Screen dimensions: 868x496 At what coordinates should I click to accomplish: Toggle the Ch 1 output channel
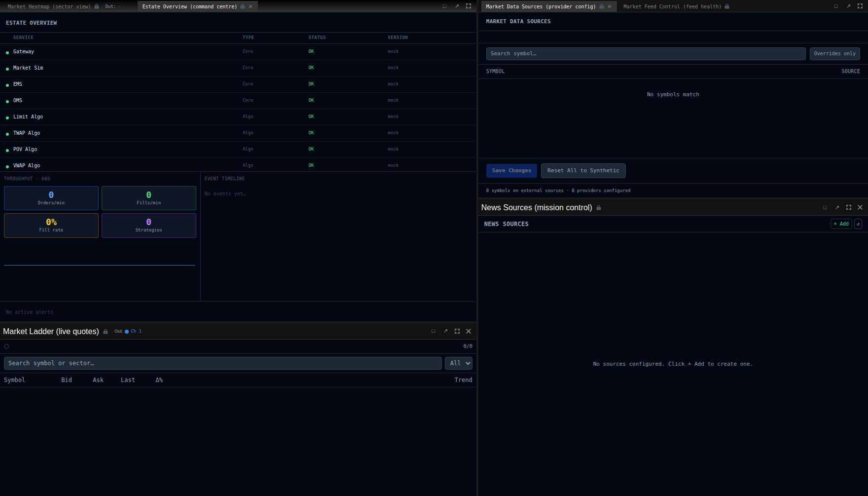(x=133, y=331)
